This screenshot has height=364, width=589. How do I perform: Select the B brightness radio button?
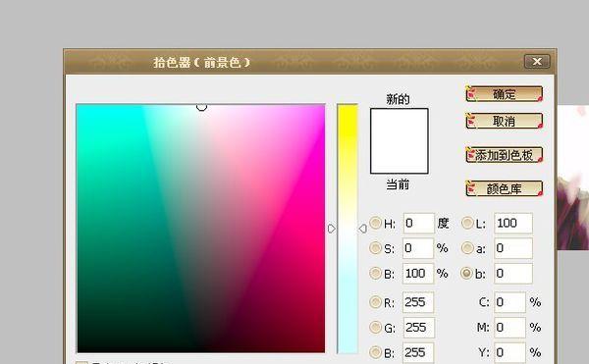coord(375,273)
